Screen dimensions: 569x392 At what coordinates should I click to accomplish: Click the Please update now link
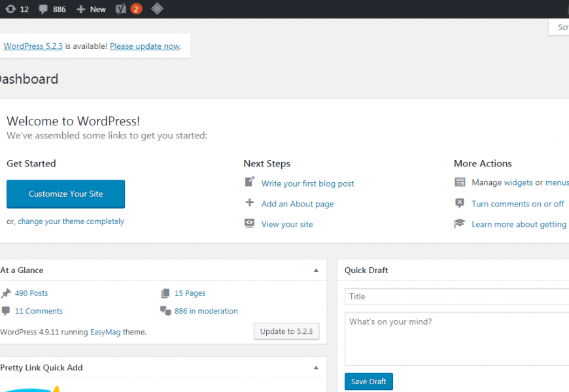coord(145,46)
